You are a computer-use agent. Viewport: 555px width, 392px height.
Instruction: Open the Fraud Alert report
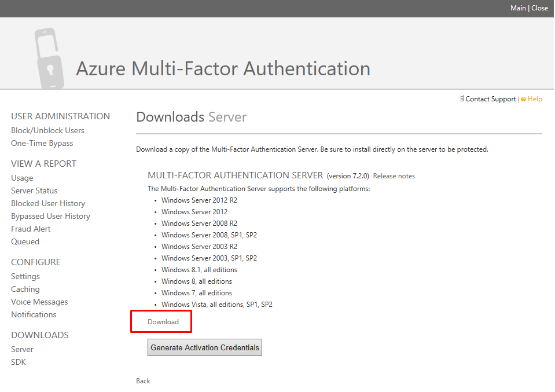(x=31, y=229)
